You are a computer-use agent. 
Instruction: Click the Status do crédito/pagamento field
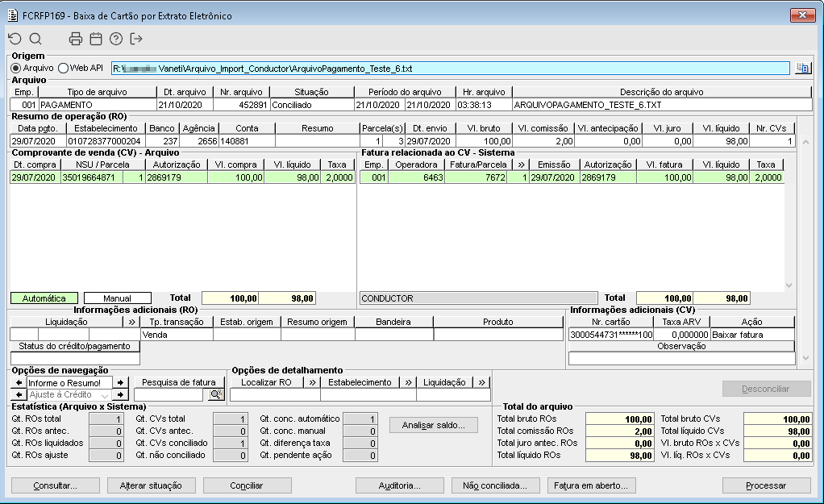coord(75,358)
